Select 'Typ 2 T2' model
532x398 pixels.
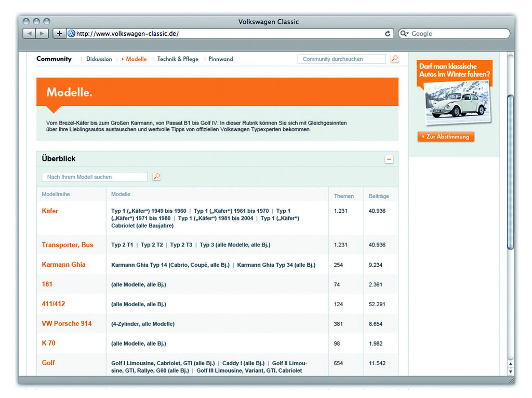point(152,245)
